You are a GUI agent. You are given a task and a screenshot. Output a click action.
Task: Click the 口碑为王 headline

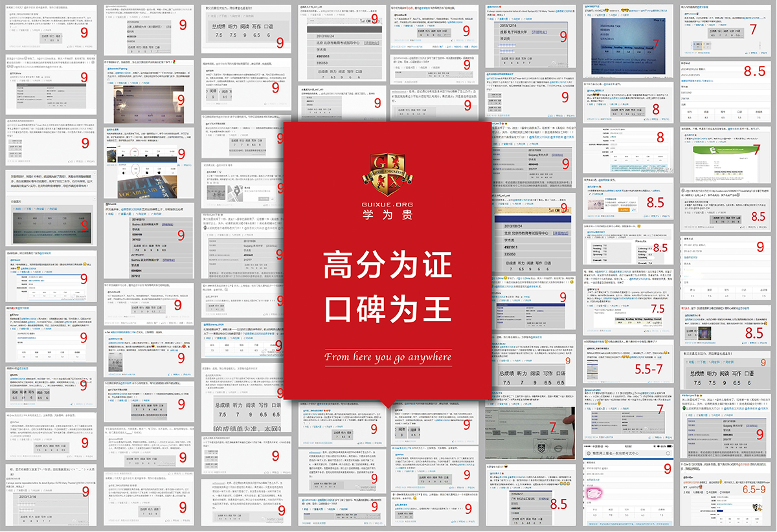pyautogui.click(x=388, y=309)
